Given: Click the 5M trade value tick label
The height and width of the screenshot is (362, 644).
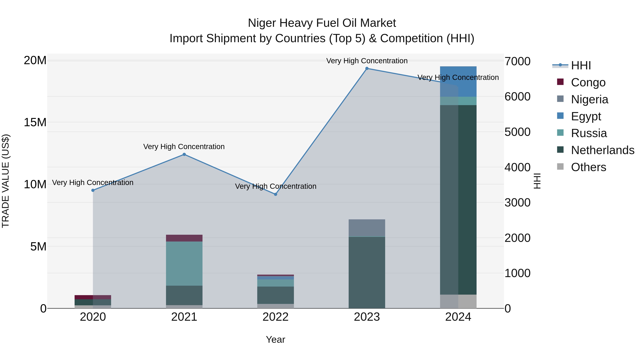Looking at the screenshot, I should click(x=38, y=247).
